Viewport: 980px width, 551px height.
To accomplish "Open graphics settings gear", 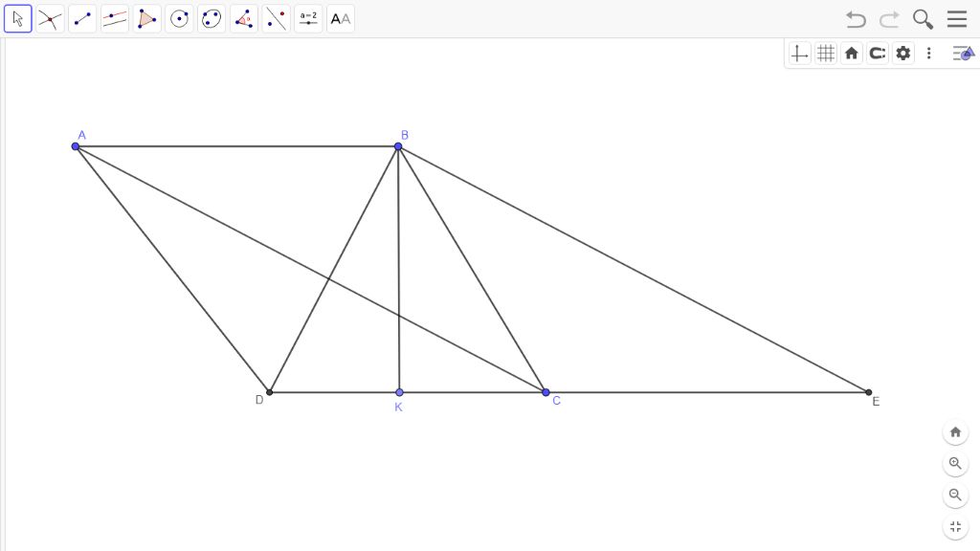I will click(x=903, y=54).
